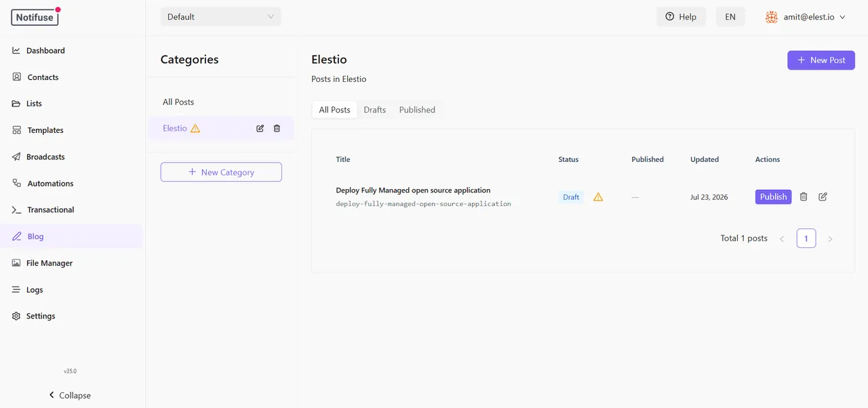
Task: Click the Categories heading
Action: coord(189,60)
